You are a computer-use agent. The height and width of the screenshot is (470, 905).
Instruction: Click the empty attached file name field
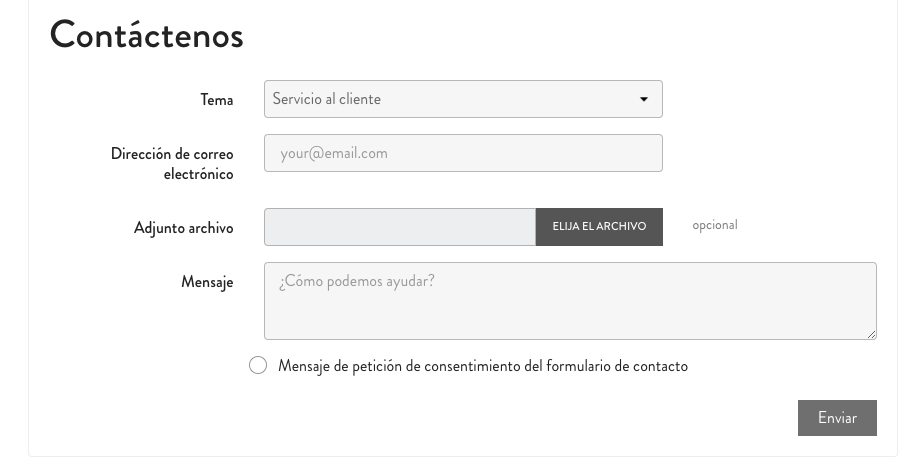point(399,227)
